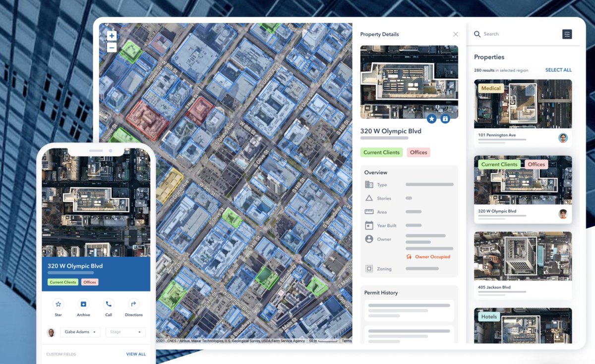This screenshot has width=595, height=364.
Task: Click the zoom out button on the map
Action: point(111,47)
